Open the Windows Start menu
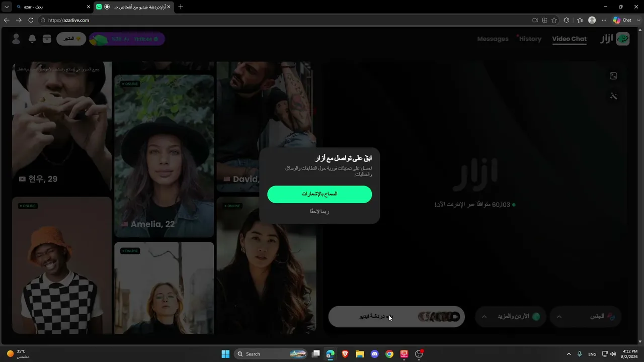The width and height of the screenshot is (644, 362). (225, 354)
